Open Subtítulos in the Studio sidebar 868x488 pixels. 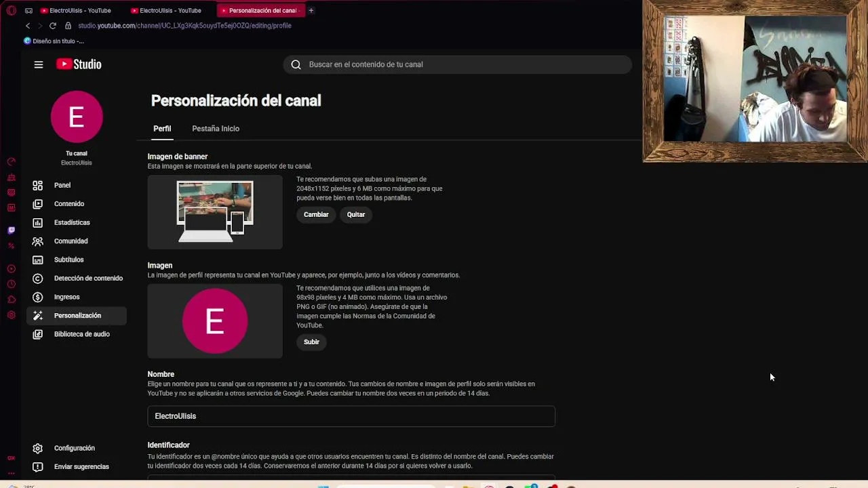pos(77,260)
